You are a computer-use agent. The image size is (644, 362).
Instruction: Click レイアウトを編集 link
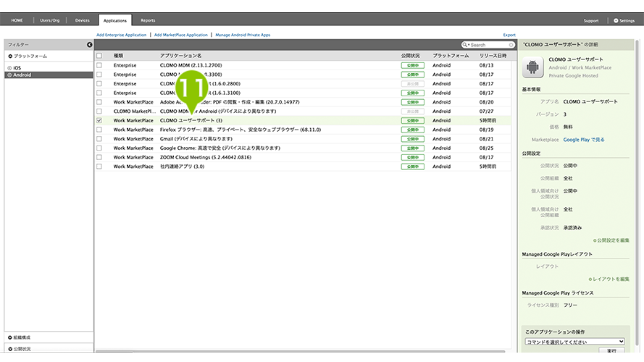click(x=609, y=279)
